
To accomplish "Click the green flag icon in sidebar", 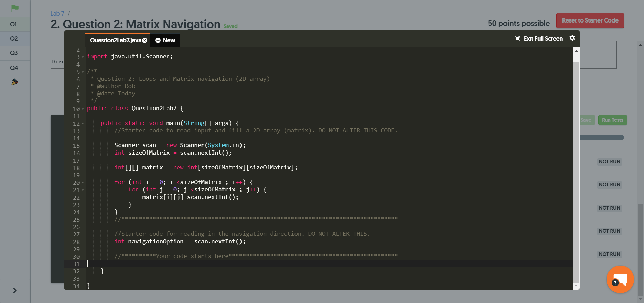I will click(x=14, y=8).
